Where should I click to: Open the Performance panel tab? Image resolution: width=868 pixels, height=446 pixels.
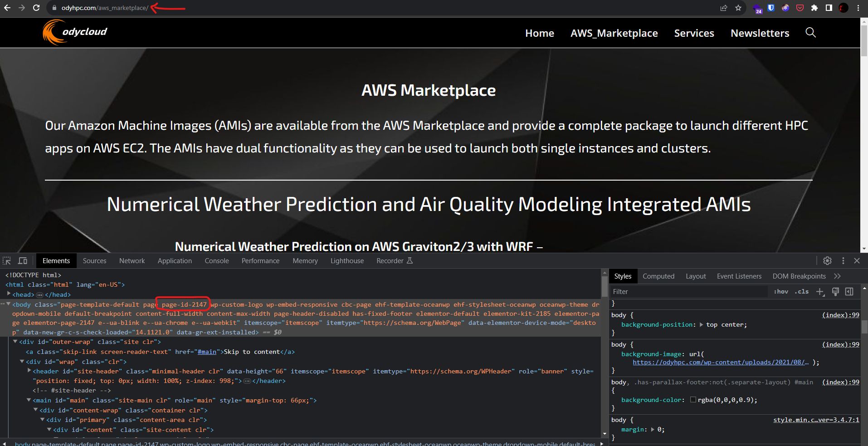(x=260, y=261)
